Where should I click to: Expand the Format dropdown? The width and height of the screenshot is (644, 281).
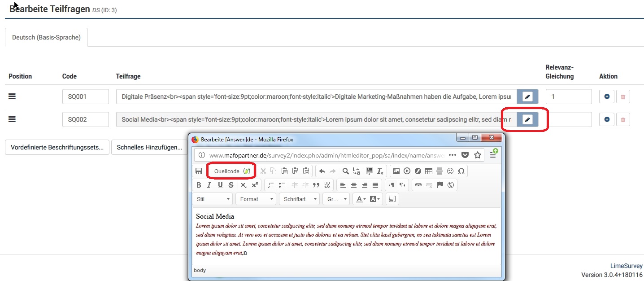tap(257, 199)
